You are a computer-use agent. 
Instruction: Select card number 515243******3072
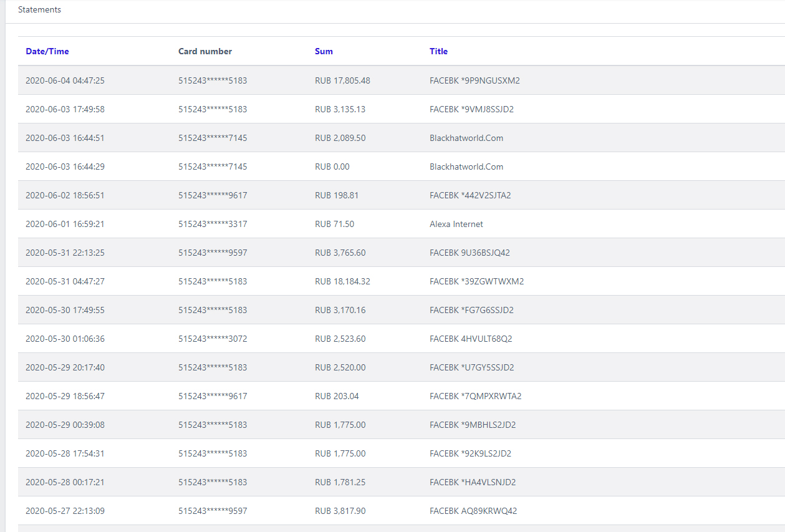pyautogui.click(x=213, y=339)
